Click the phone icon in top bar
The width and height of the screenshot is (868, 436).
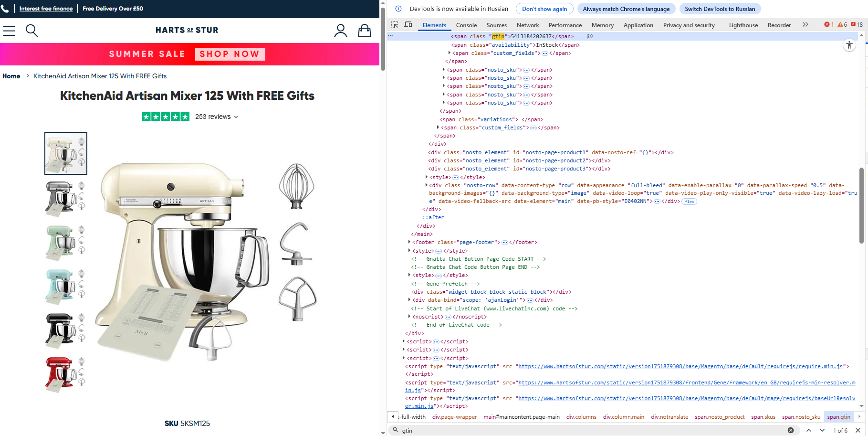click(5, 8)
